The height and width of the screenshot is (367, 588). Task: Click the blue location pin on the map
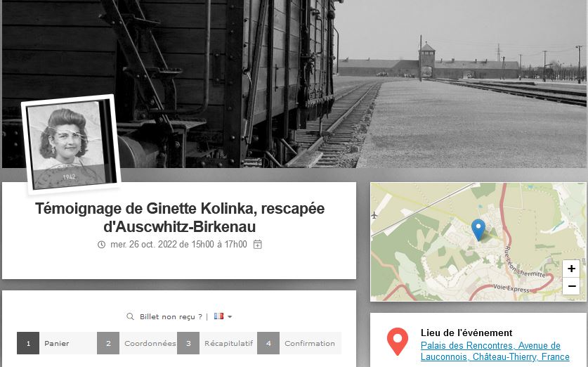click(x=478, y=230)
